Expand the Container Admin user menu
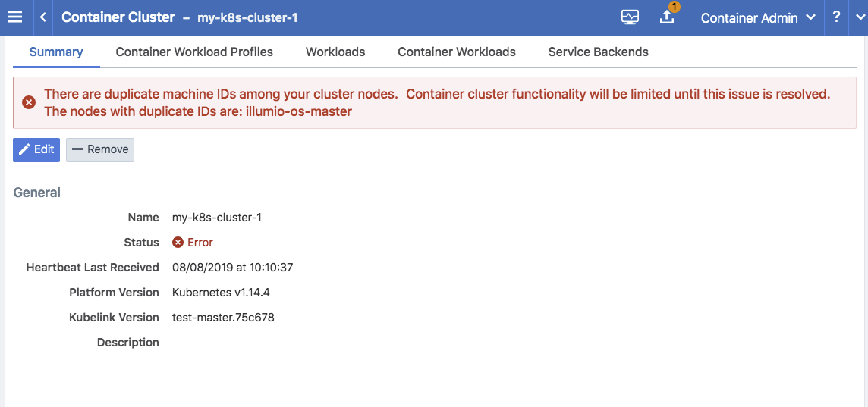 click(x=757, y=17)
